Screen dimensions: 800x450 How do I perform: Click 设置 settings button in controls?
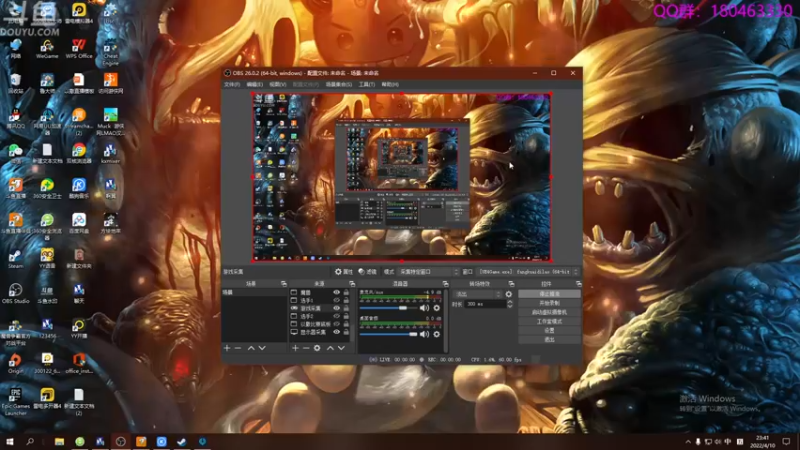tap(549, 331)
